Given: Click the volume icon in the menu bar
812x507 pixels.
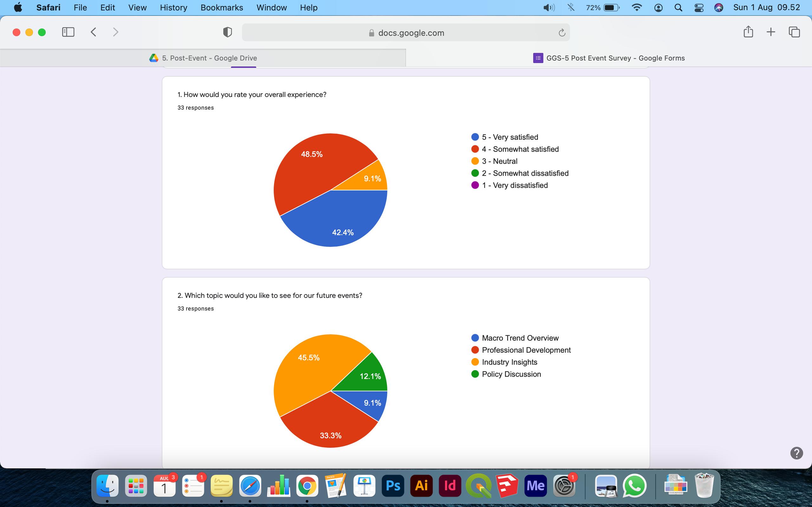Looking at the screenshot, I should [x=549, y=8].
